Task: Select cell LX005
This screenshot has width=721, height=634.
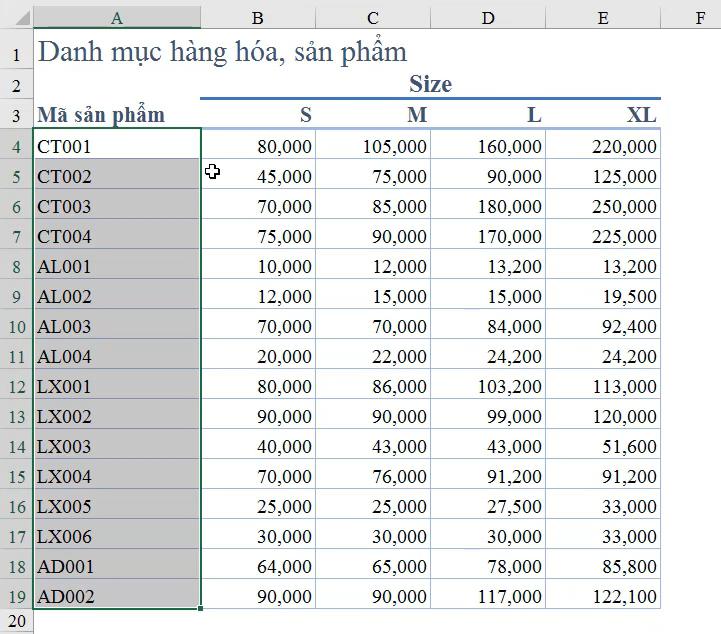Action: [x=117, y=506]
